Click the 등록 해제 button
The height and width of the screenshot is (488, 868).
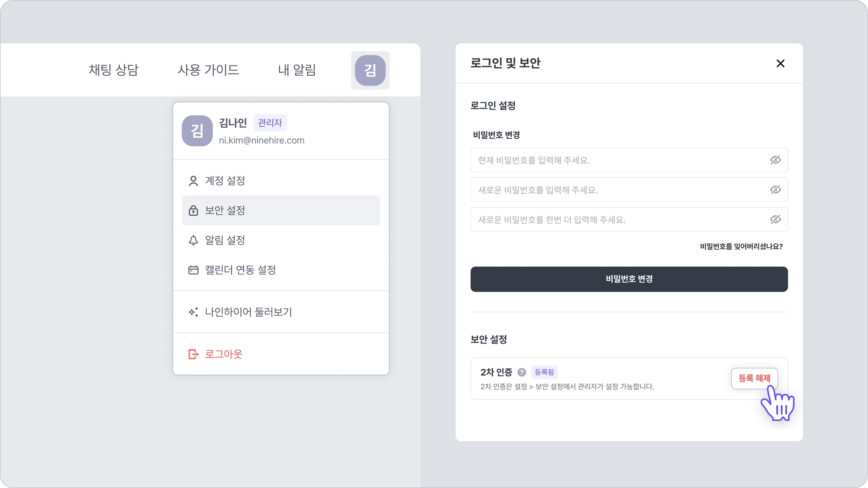[754, 378]
